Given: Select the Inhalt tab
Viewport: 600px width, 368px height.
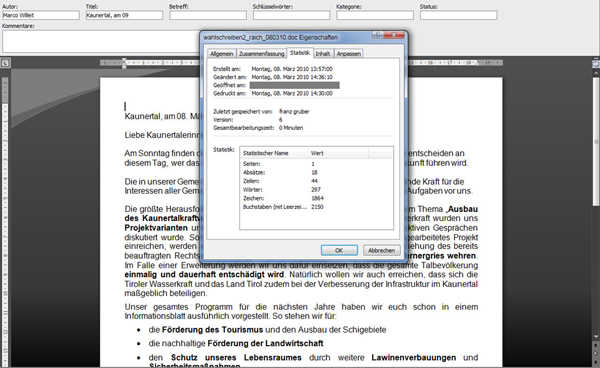Looking at the screenshot, I should click(323, 54).
